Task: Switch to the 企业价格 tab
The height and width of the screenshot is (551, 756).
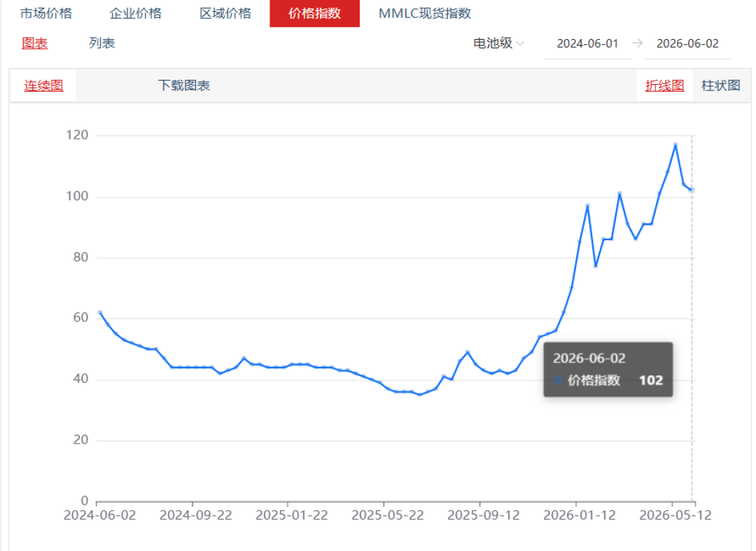Action: 136,13
